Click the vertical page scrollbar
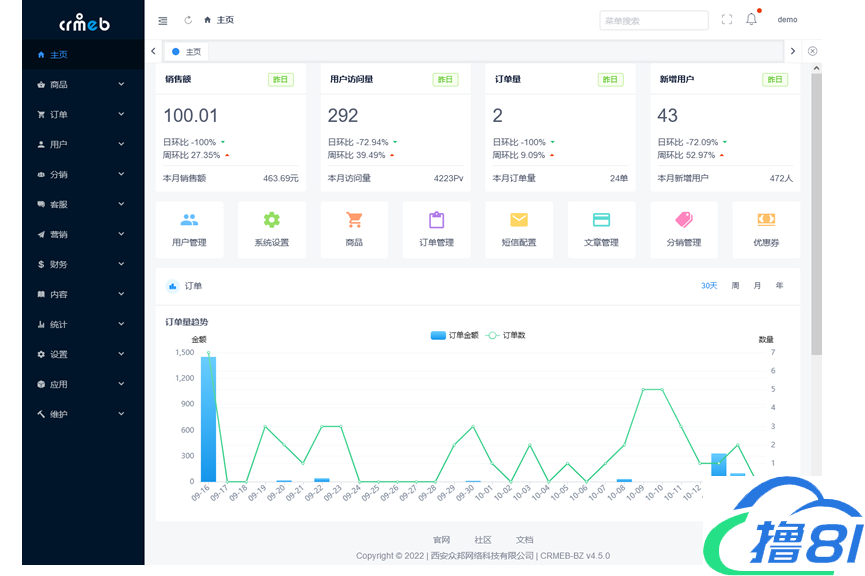 [x=816, y=220]
